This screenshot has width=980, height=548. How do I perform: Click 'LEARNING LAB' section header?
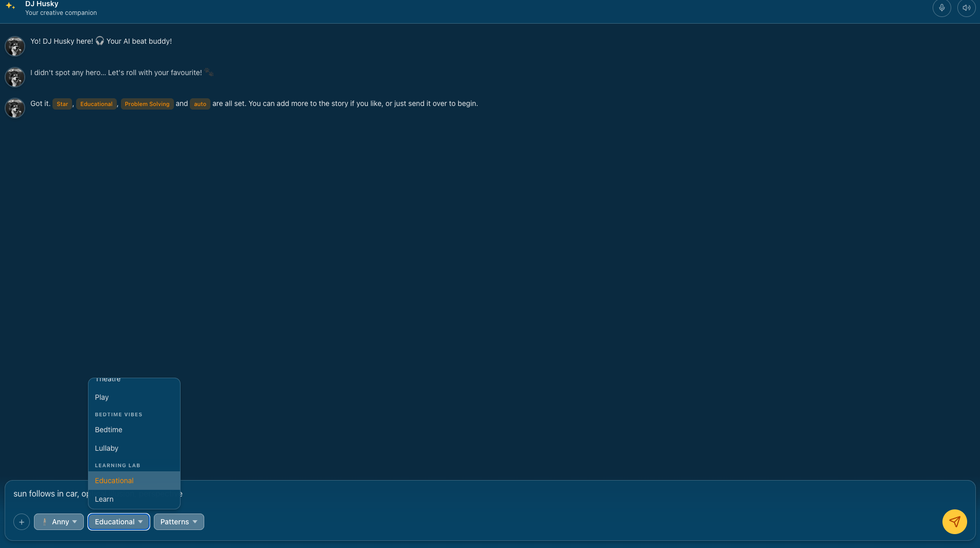click(x=118, y=466)
